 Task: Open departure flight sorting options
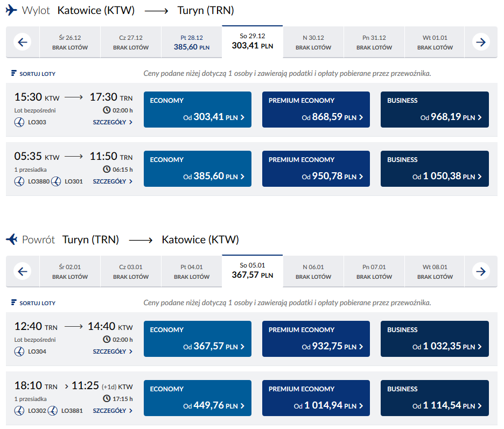33,74
